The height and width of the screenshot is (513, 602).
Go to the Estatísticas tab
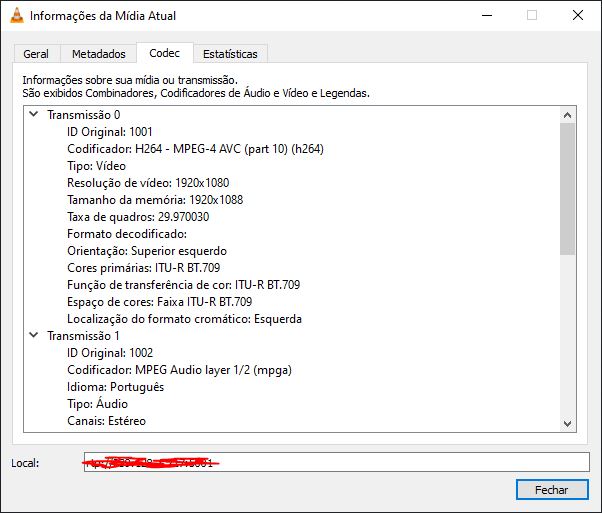point(230,54)
